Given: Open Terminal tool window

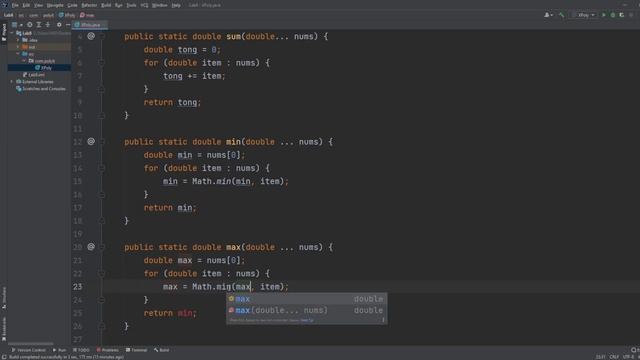Looking at the screenshot, I should click(x=136, y=350).
